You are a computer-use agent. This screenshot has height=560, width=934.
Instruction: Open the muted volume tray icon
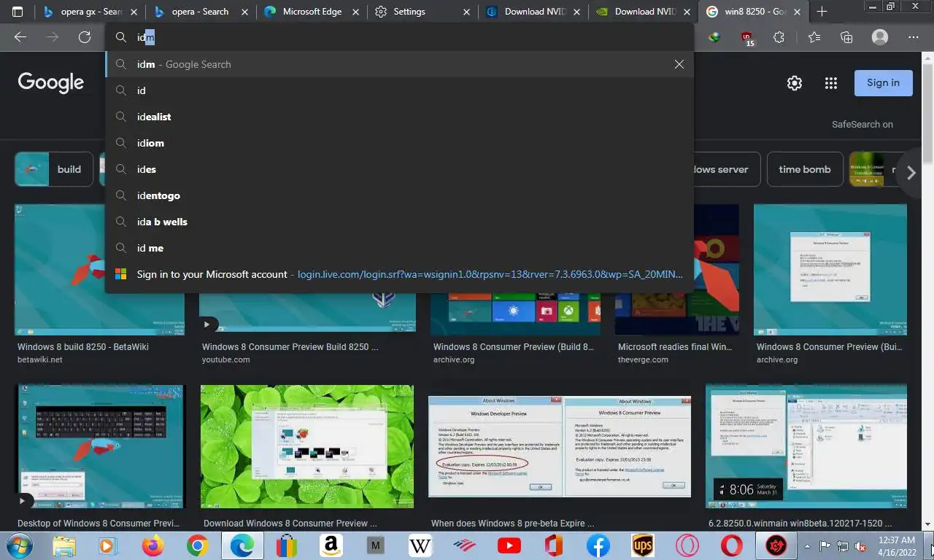861,545
